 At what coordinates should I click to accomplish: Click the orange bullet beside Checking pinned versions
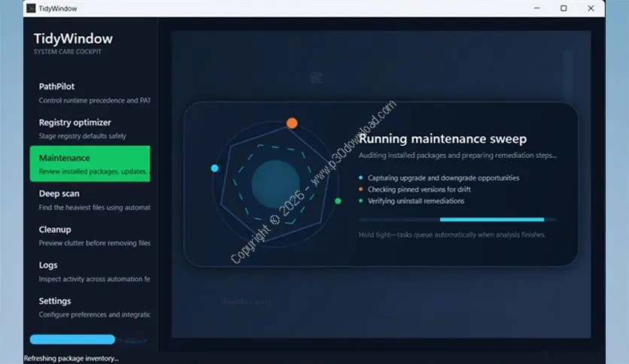[x=360, y=190]
